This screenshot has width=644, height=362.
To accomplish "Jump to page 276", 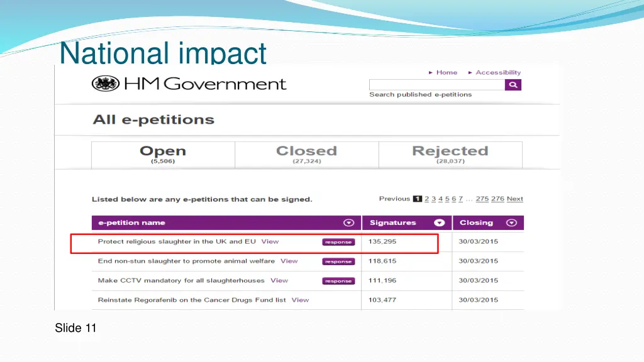I will click(x=497, y=199).
